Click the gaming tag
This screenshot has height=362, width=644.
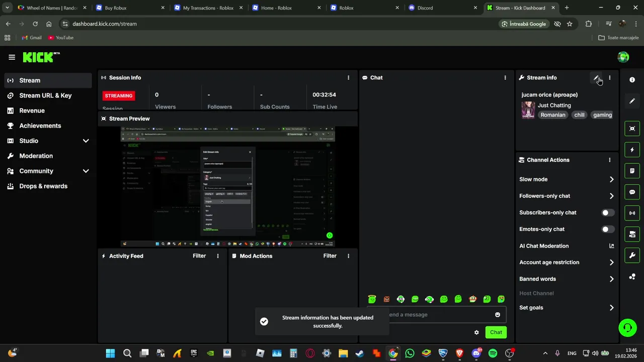(x=602, y=115)
